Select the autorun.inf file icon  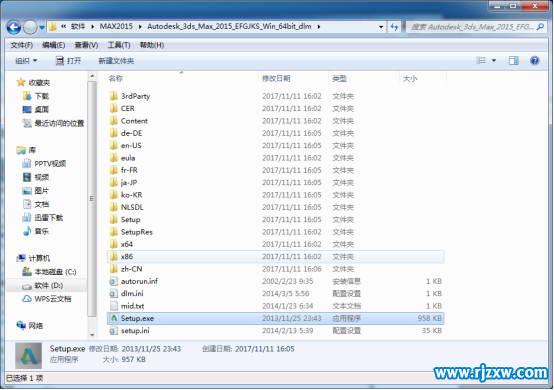[113, 281]
